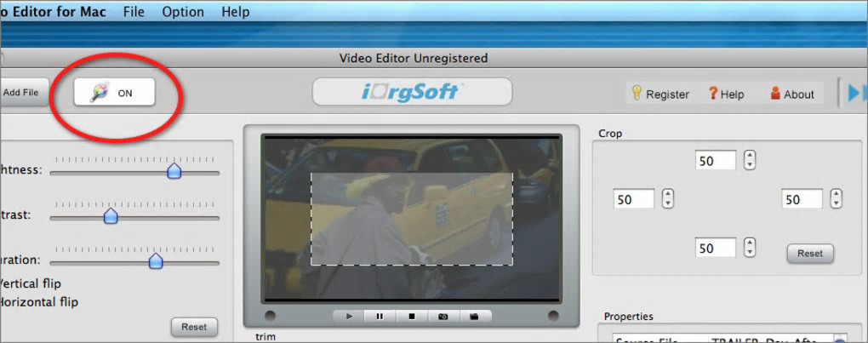Click the top crop value field
868x343 pixels.
pos(716,161)
